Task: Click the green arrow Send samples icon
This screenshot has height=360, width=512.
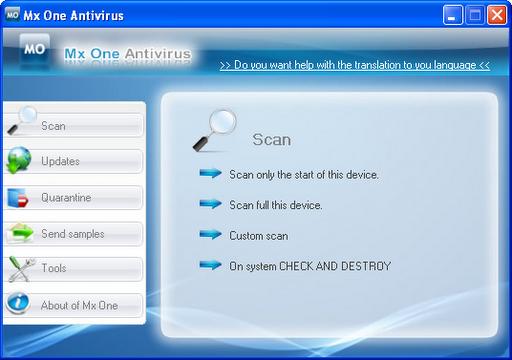Action: click(20, 233)
